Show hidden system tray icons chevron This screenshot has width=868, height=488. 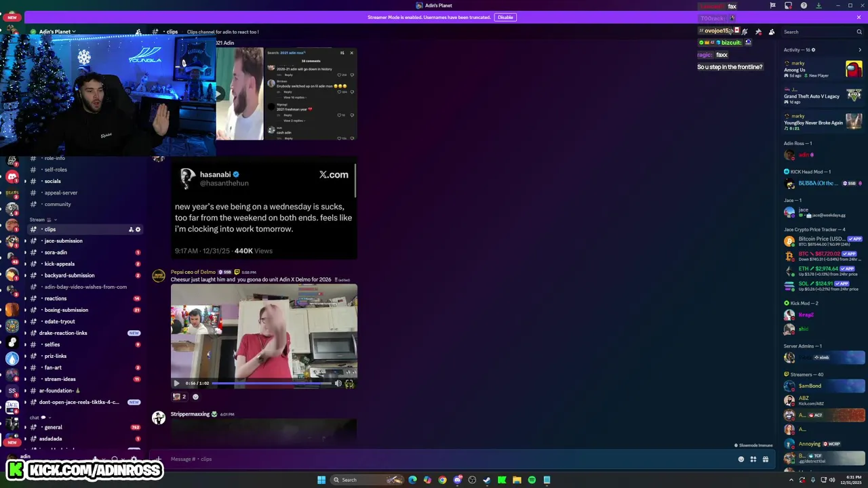[x=791, y=480]
